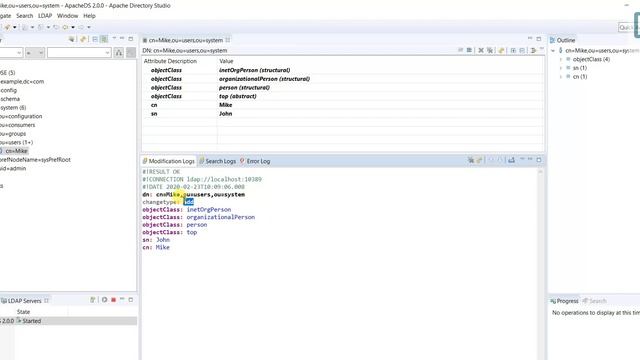Click the new connection wizard icon in main toolbar
Image resolution: width=640 pixels, height=360 pixels.
pos(7,27)
